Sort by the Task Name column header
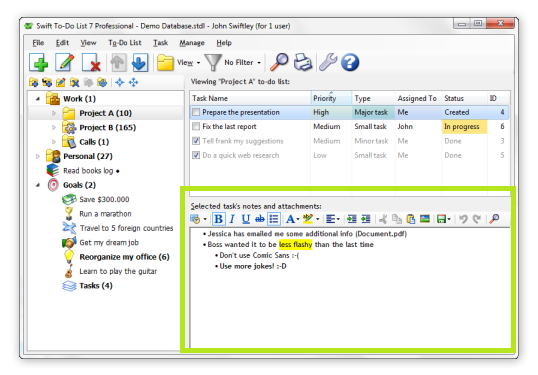 click(x=250, y=98)
